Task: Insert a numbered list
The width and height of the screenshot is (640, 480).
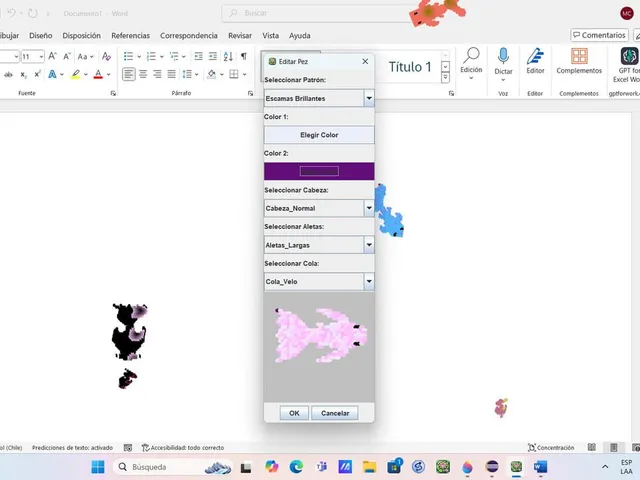Action: pos(151,56)
